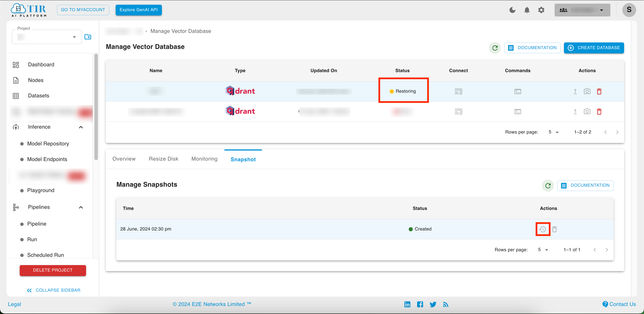The width and height of the screenshot is (644, 314).
Task: Open Connect icon for Restoring database
Action: pos(458,92)
